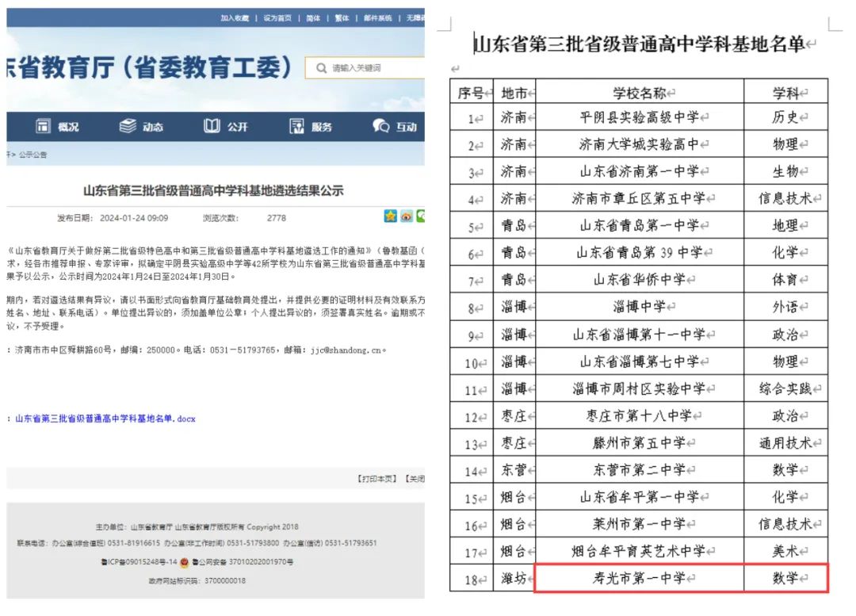This screenshot has height=616, width=856.
Task: Download 山东省第三批省级普通高中学科基地名单.docx attachment
Action: pyautogui.click(x=105, y=418)
